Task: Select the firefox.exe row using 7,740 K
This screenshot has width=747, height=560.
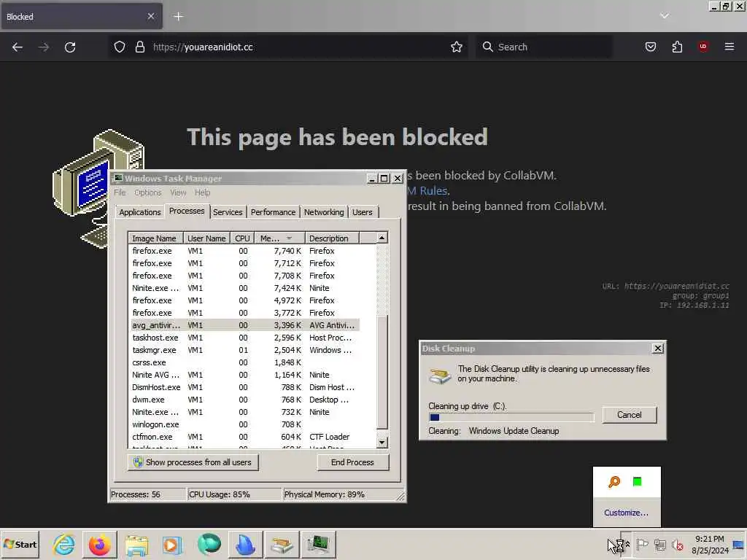Action: click(245, 251)
